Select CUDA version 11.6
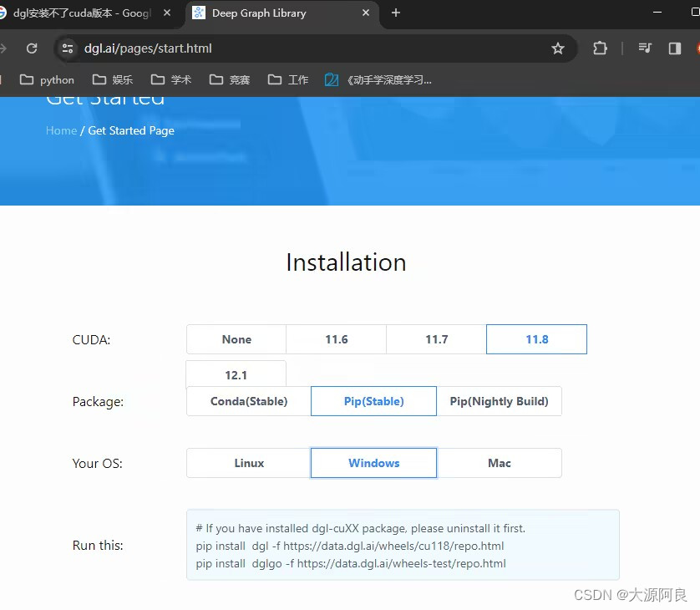Image resolution: width=700 pixels, height=610 pixels. (x=336, y=339)
